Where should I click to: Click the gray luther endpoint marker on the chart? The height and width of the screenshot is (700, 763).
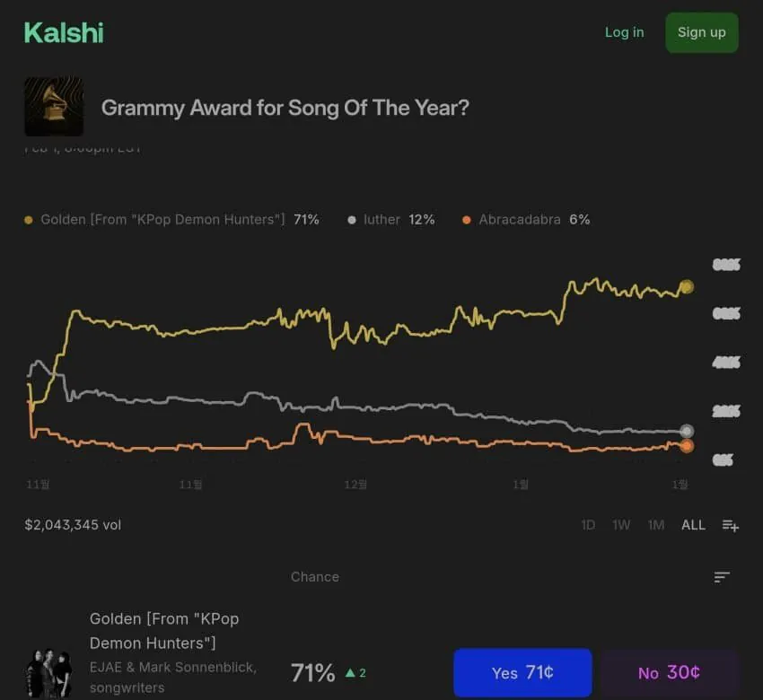click(x=687, y=431)
